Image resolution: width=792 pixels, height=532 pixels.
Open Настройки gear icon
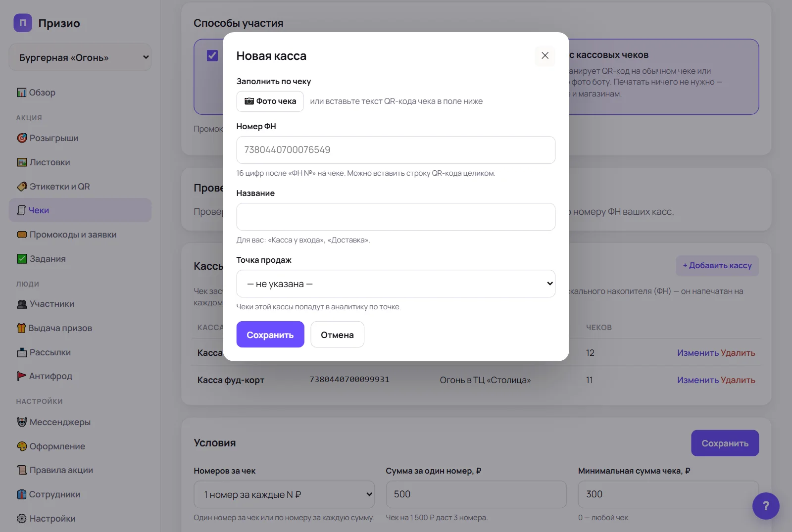click(22, 519)
